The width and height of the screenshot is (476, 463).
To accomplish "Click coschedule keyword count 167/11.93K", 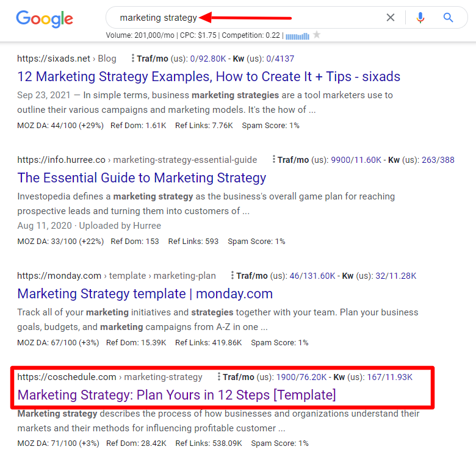I will point(390,377).
